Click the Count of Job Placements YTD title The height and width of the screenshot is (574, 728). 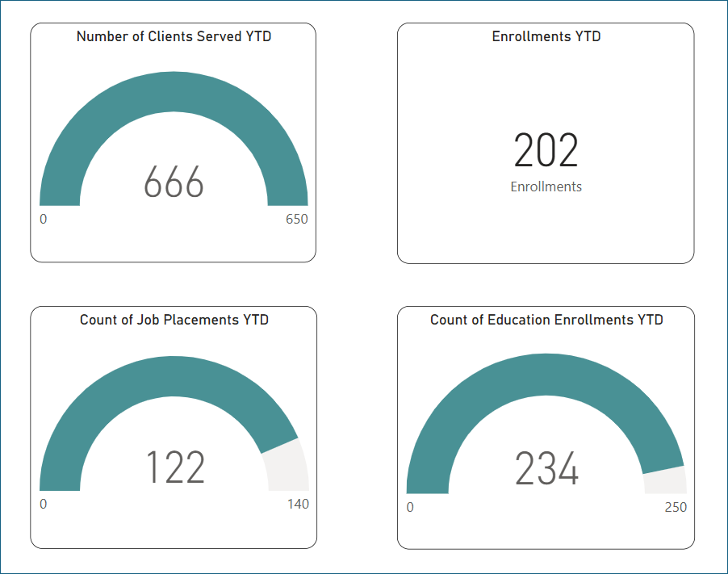(174, 320)
